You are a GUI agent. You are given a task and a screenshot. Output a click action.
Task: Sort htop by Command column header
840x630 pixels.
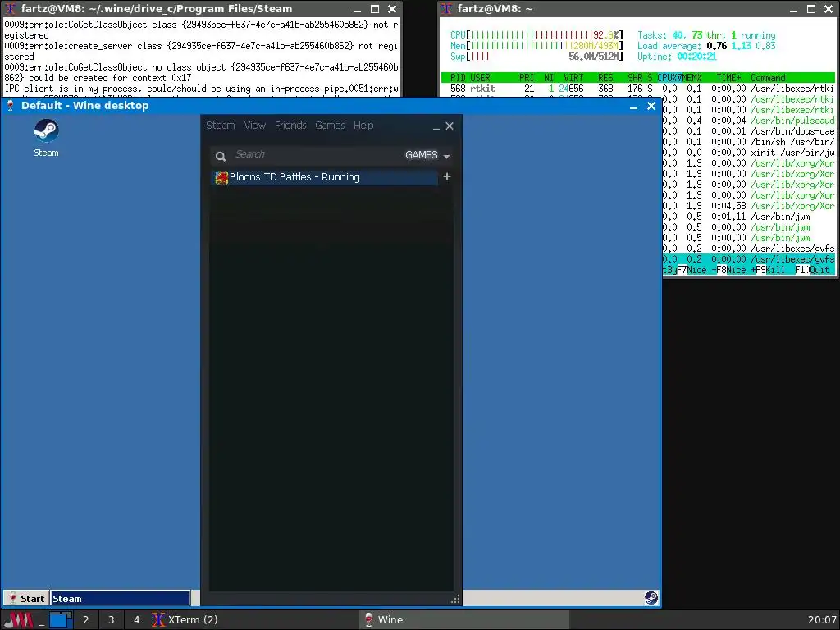coord(768,78)
